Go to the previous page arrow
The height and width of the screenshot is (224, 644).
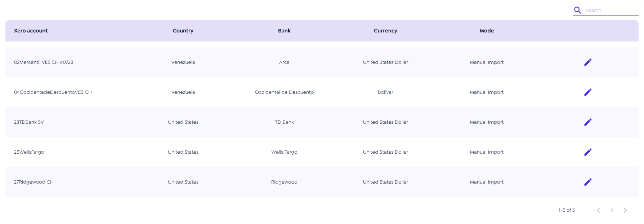pyautogui.click(x=598, y=210)
